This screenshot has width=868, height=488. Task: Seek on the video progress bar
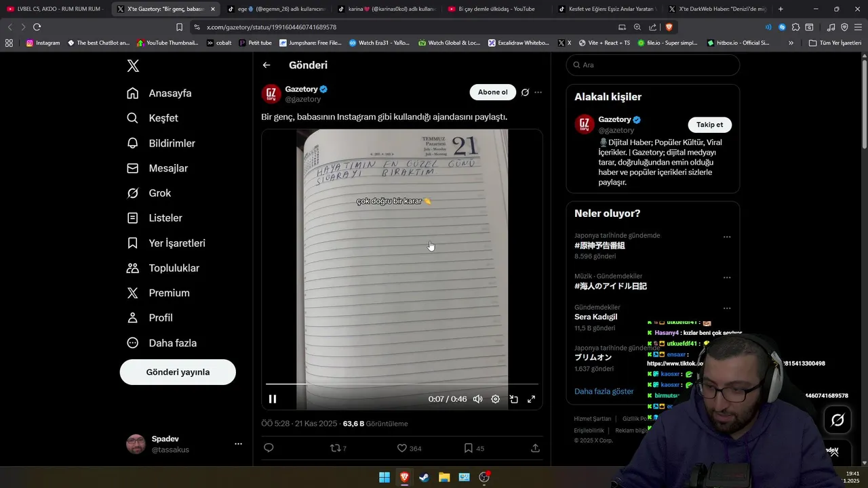401,384
